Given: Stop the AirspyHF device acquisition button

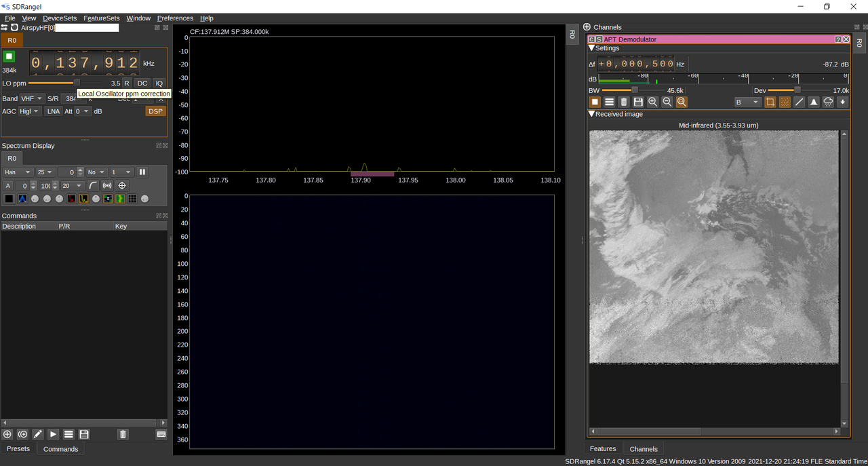Looking at the screenshot, I should (9, 56).
